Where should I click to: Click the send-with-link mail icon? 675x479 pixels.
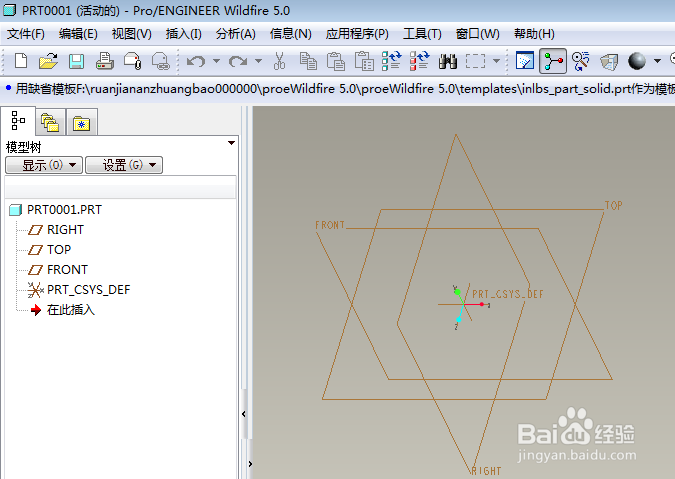point(161,61)
